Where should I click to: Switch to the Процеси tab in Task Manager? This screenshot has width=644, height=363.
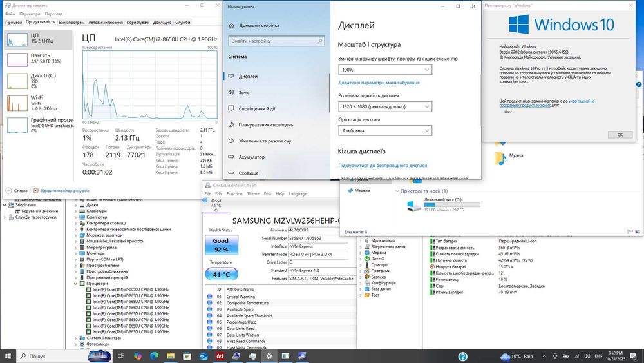coord(14,22)
